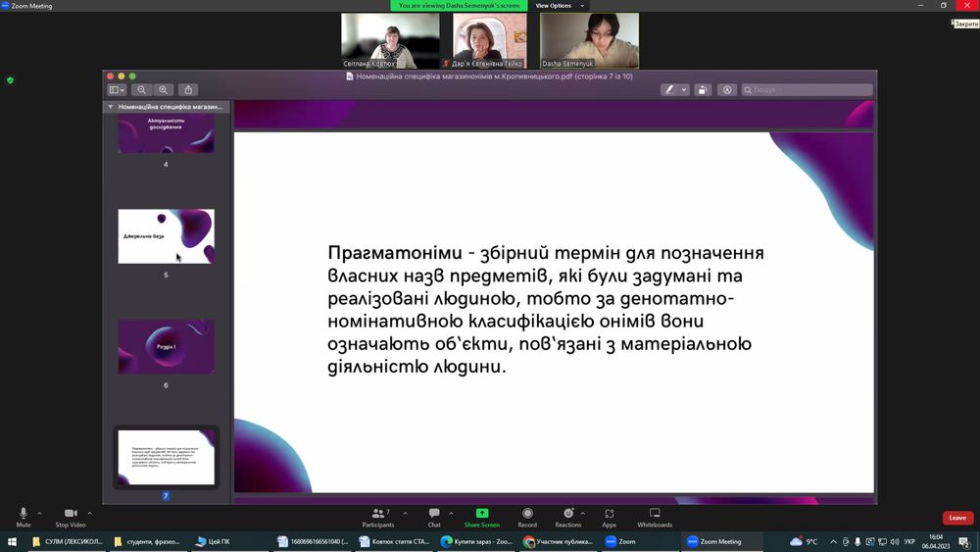Viewport: 980px width, 552px height.
Task: Click the zoom out magnifier in Preview
Action: point(142,89)
